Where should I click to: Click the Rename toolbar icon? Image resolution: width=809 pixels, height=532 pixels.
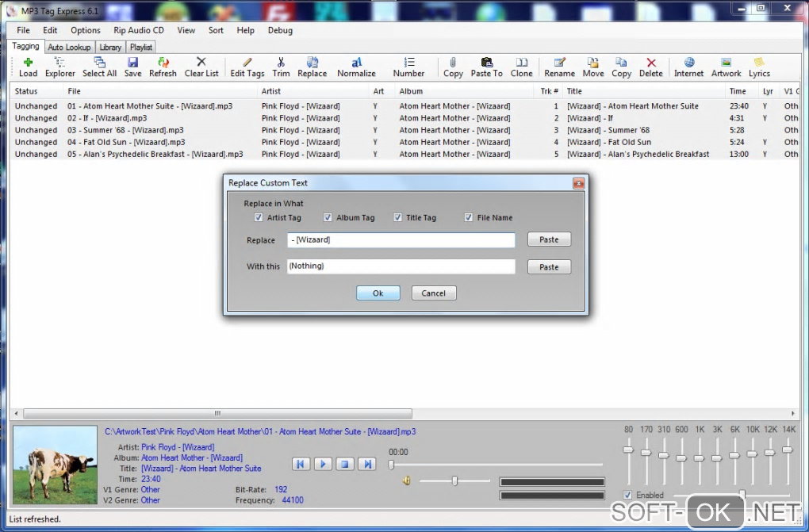pyautogui.click(x=559, y=67)
